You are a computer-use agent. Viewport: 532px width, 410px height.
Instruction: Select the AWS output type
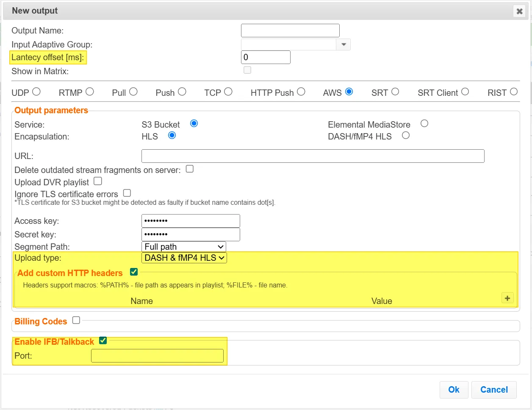coord(349,92)
